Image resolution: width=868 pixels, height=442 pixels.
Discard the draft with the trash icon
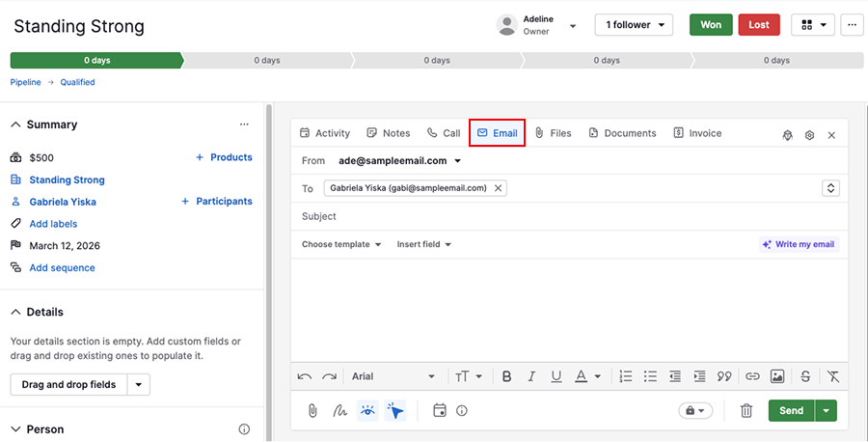click(x=746, y=411)
